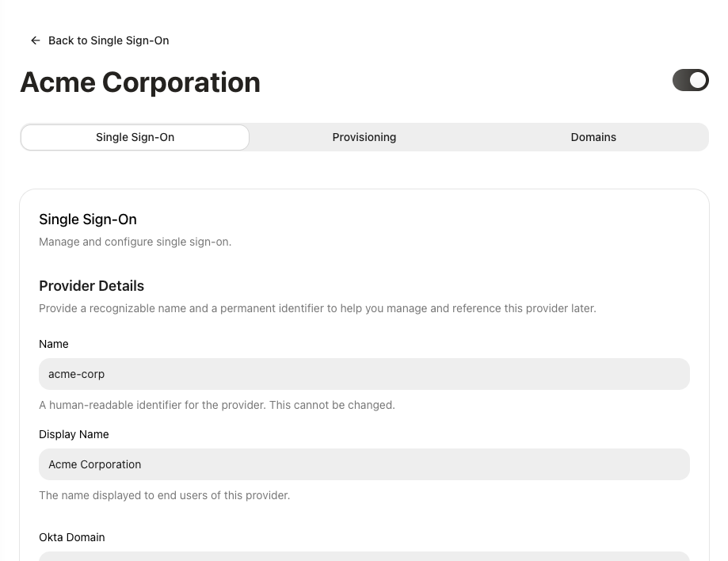Select the Display Name label

click(x=74, y=434)
